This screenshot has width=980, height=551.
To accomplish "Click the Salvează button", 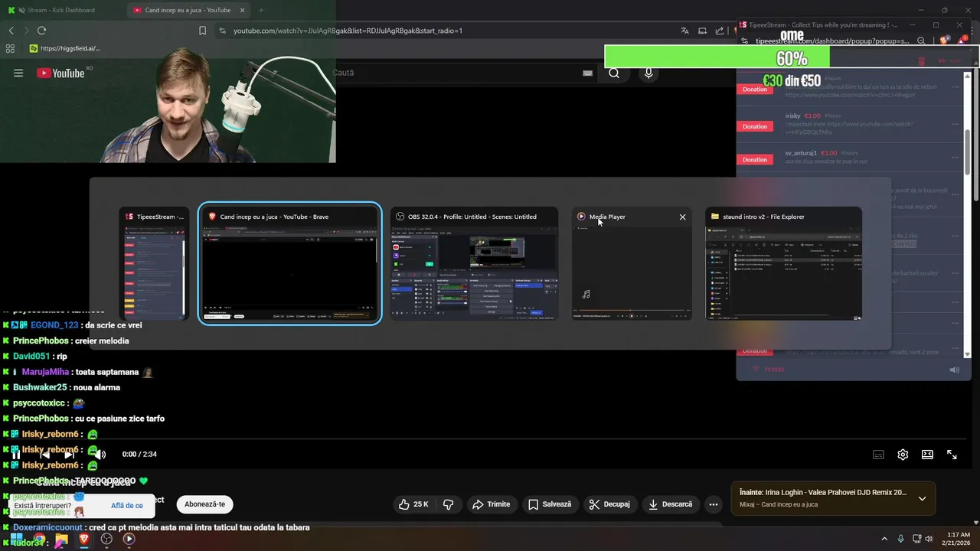I will click(550, 504).
